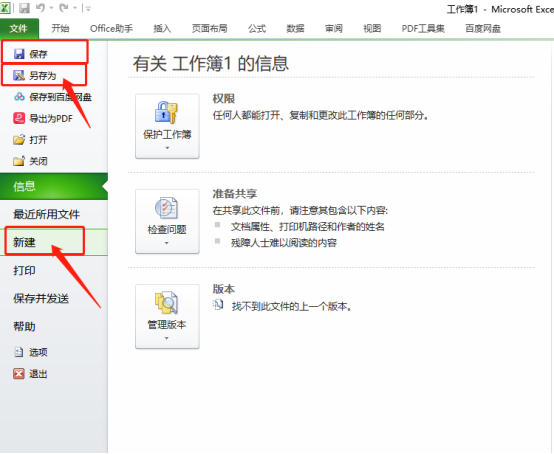Click the 准备共享 section heading
This screenshot has height=454, width=554.
pyautogui.click(x=235, y=194)
